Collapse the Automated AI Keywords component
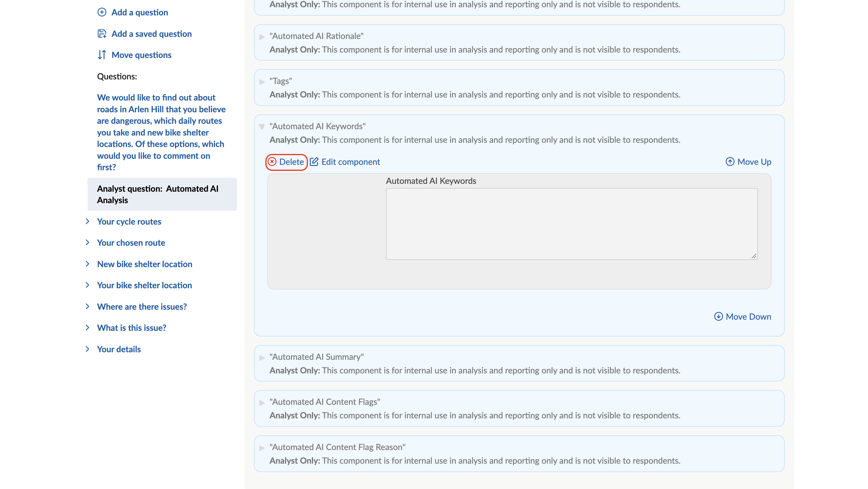Viewport: 868px width, 489px height. pos(262,127)
